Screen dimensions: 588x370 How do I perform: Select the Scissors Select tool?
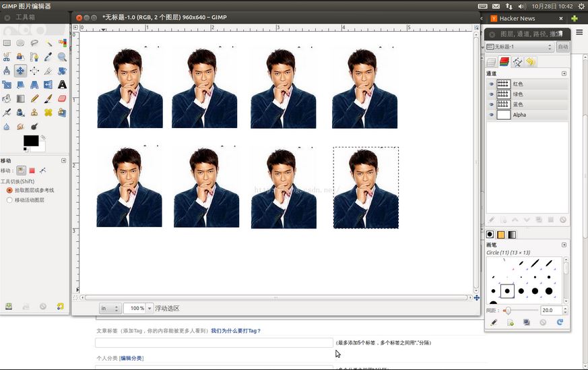[7, 57]
